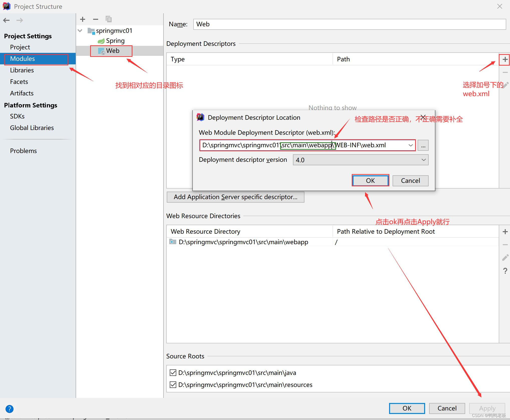510x420 pixels.
Task: Select Libraries in Project Settings
Action: pos(22,70)
